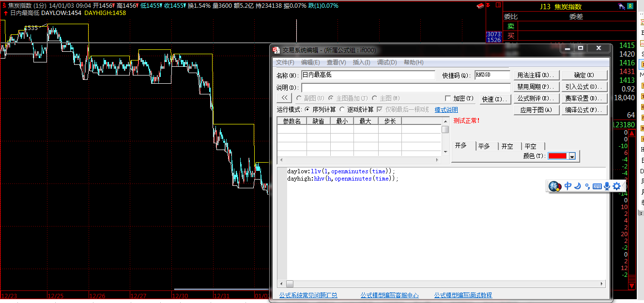Toggle Chinese/English input mode (中) icon

568,186
